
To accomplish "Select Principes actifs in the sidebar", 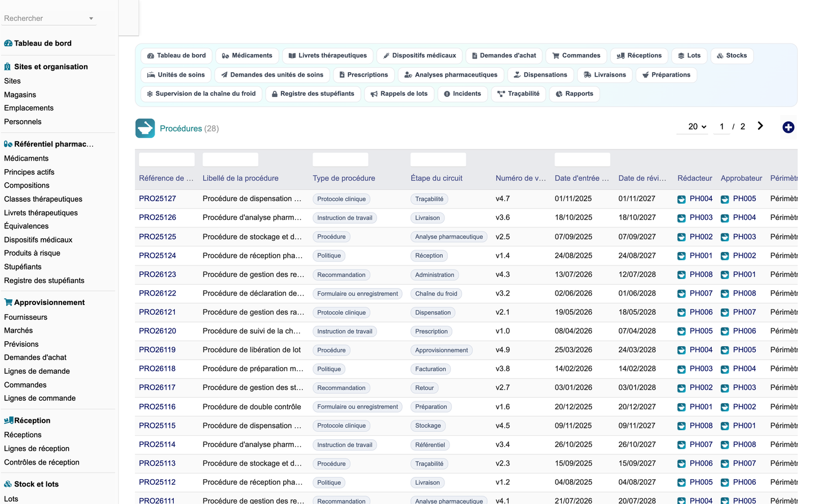I will tap(29, 173).
